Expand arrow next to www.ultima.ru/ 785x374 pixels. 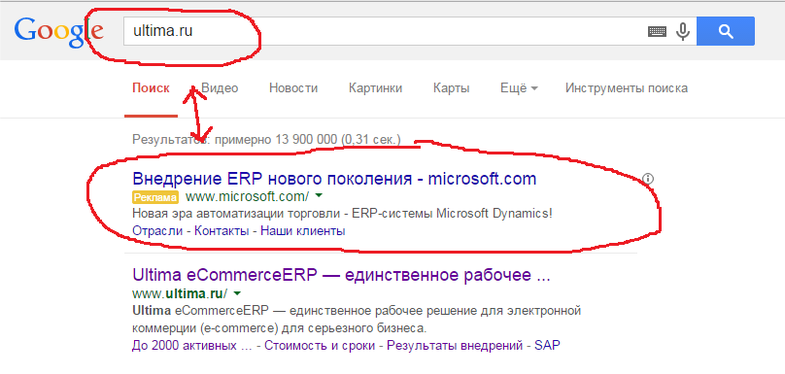point(237,293)
